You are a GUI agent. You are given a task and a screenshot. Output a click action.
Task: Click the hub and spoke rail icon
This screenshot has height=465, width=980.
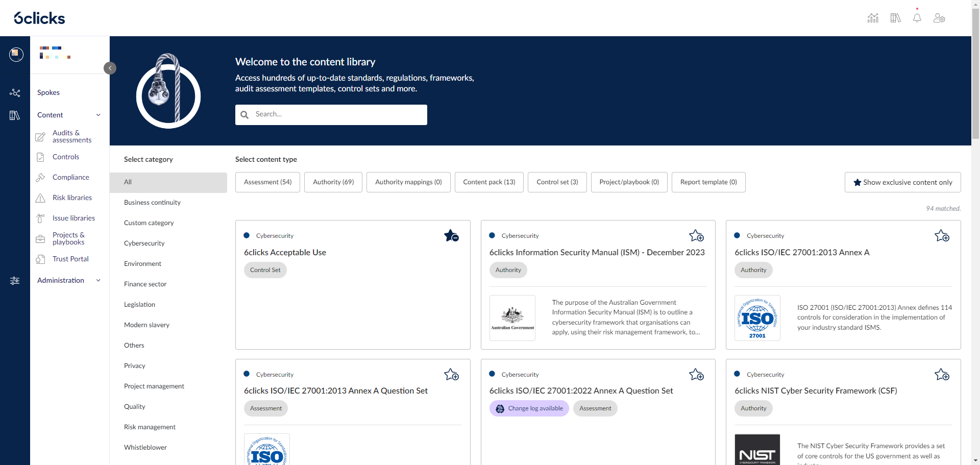coord(15,92)
